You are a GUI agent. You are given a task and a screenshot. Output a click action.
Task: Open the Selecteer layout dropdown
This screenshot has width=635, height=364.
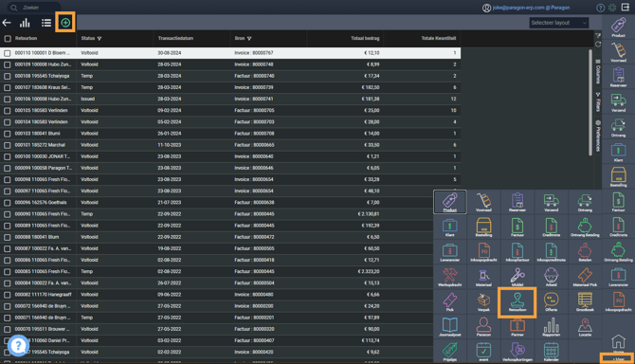(x=559, y=23)
